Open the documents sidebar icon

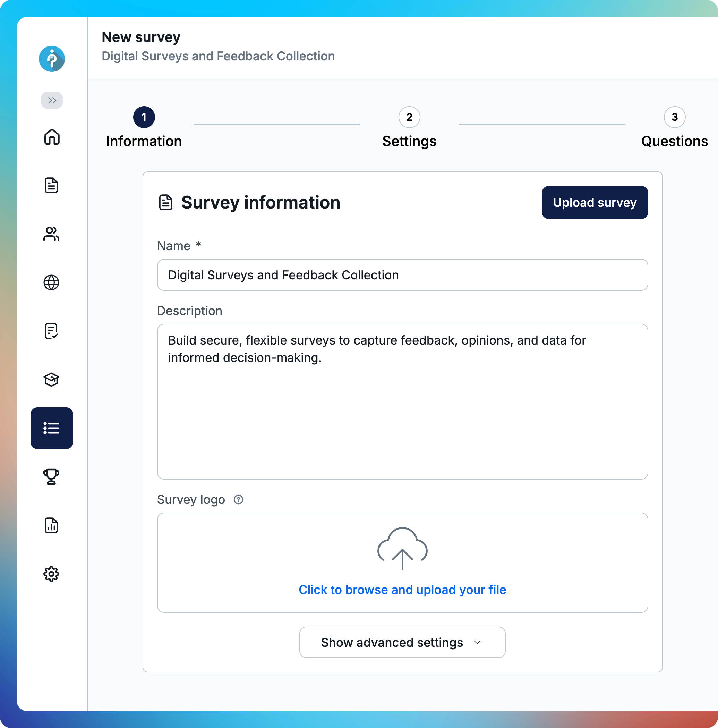coord(52,185)
